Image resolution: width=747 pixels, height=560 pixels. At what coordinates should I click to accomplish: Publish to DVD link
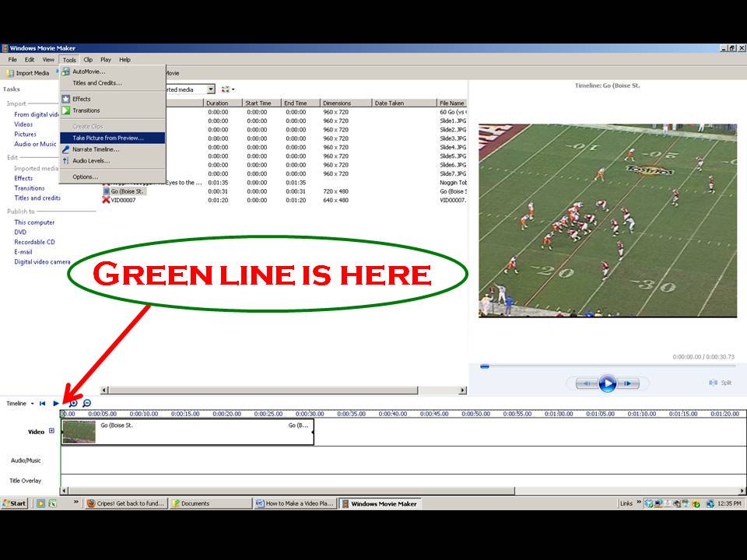(20, 233)
